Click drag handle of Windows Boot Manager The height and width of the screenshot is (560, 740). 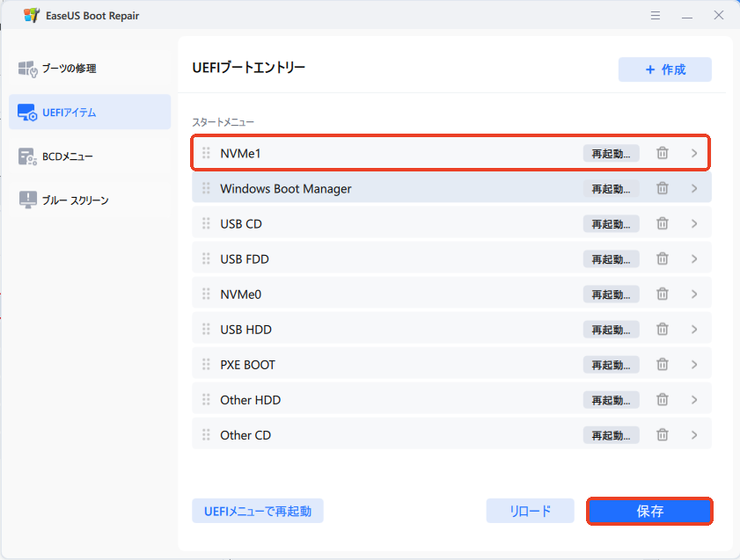tap(206, 188)
